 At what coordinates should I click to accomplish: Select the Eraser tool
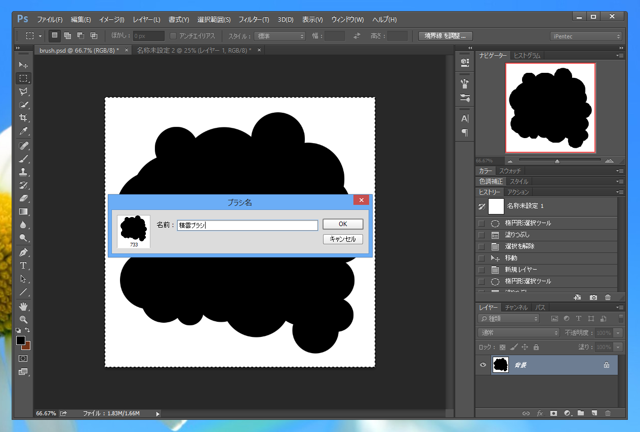[23, 198]
